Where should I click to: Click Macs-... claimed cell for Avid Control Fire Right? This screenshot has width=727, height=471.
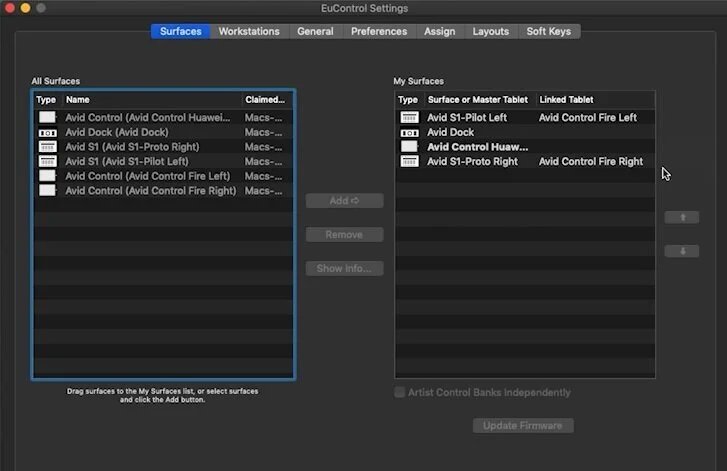263,191
